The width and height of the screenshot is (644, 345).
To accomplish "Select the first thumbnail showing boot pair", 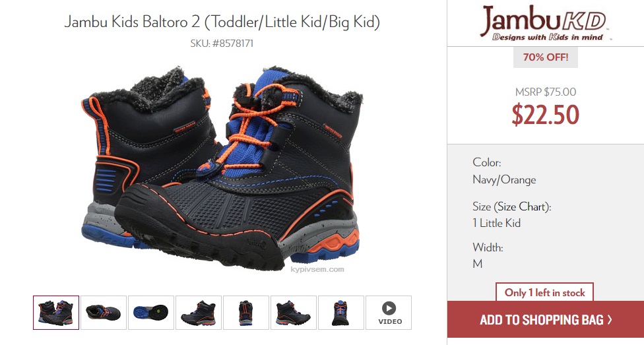I will (56, 313).
